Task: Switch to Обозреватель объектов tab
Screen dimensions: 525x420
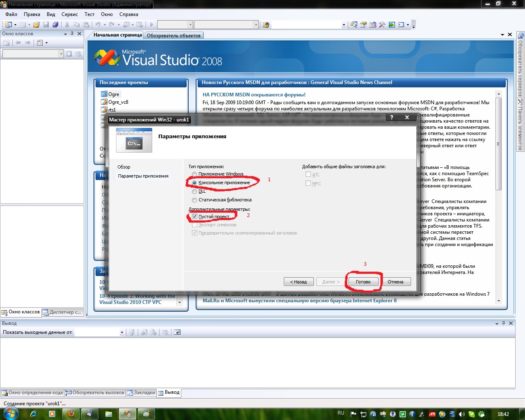Action: (174, 35)
